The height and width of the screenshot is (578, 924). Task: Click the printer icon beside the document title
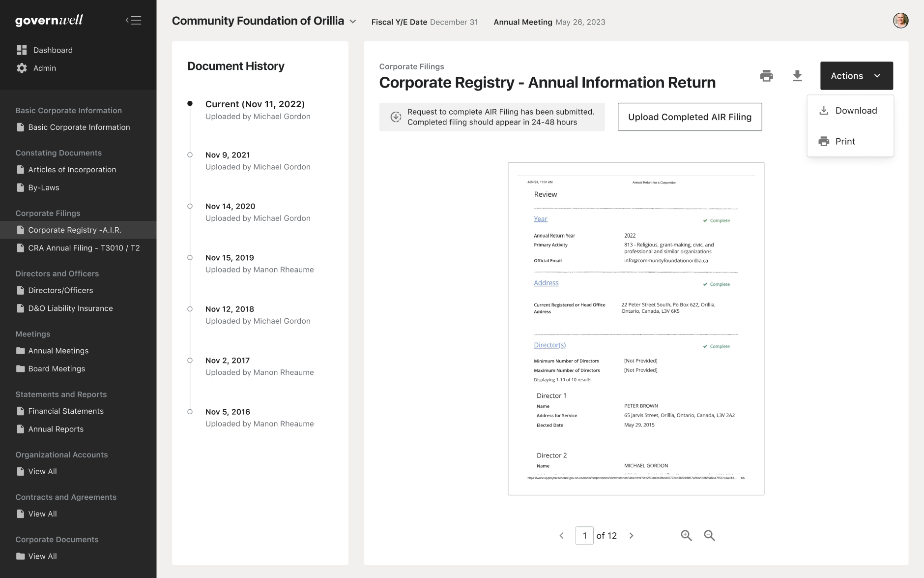pos(766,76)
